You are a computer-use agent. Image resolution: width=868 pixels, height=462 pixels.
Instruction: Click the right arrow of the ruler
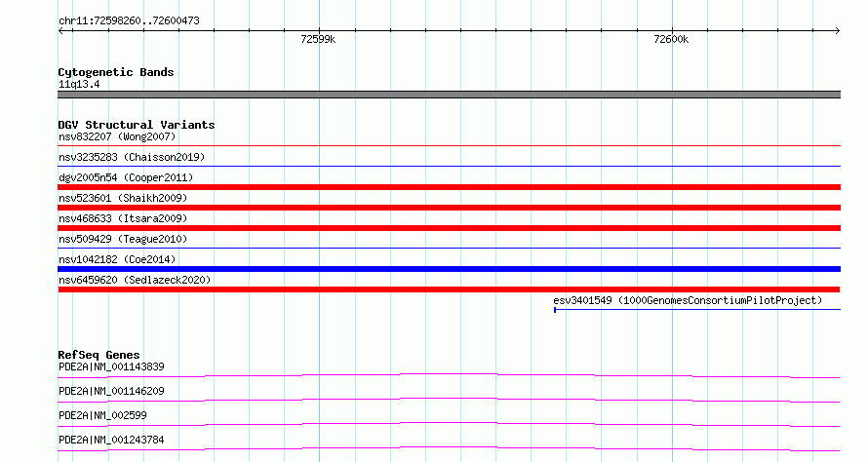(x=837, y=31)
